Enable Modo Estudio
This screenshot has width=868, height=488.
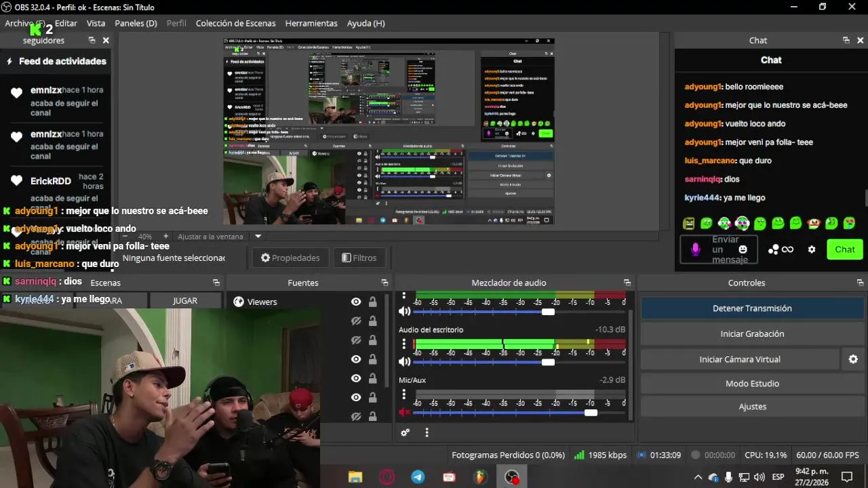pyautogui.click(x=752, y=384)
